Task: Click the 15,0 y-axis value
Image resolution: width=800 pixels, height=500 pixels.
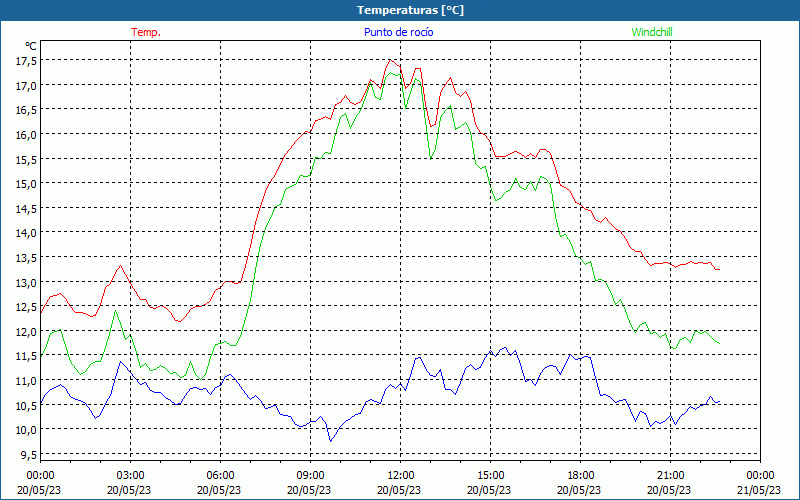Action: pyautogui.click(x=27, y=184)
